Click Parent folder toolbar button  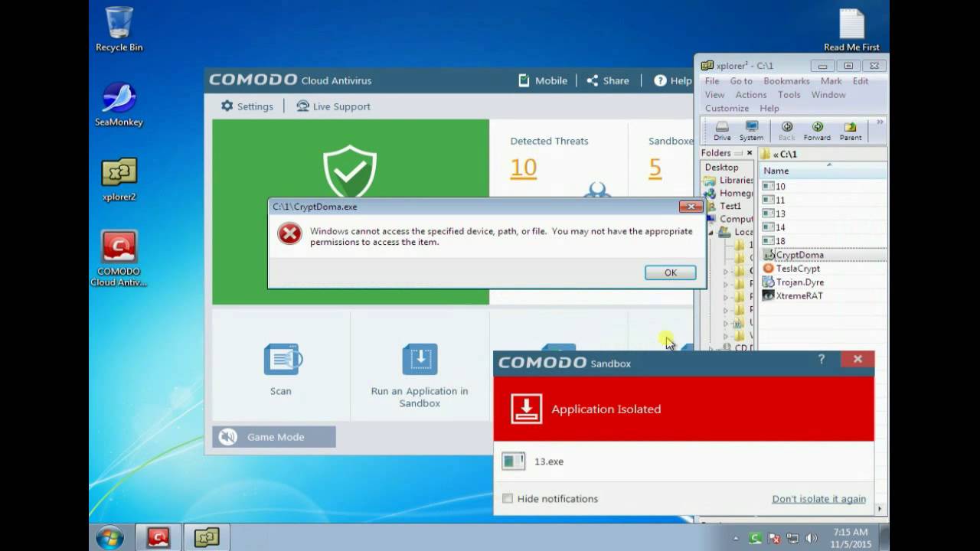[x=851, y=131]
